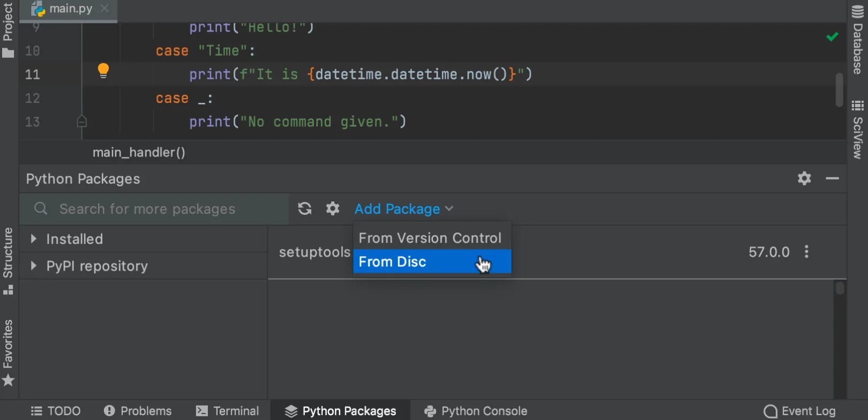Viewport: 868px width, 420px height.
Task: Click the refresh packages icon
Action: click(305, 208)
